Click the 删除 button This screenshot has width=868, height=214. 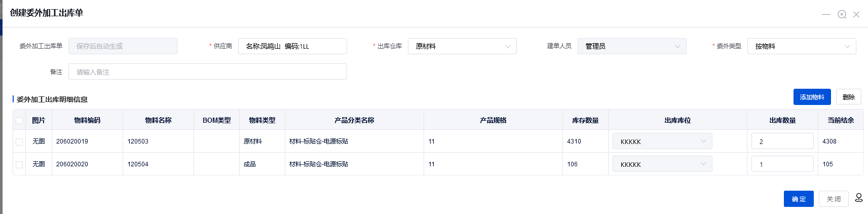848,97
